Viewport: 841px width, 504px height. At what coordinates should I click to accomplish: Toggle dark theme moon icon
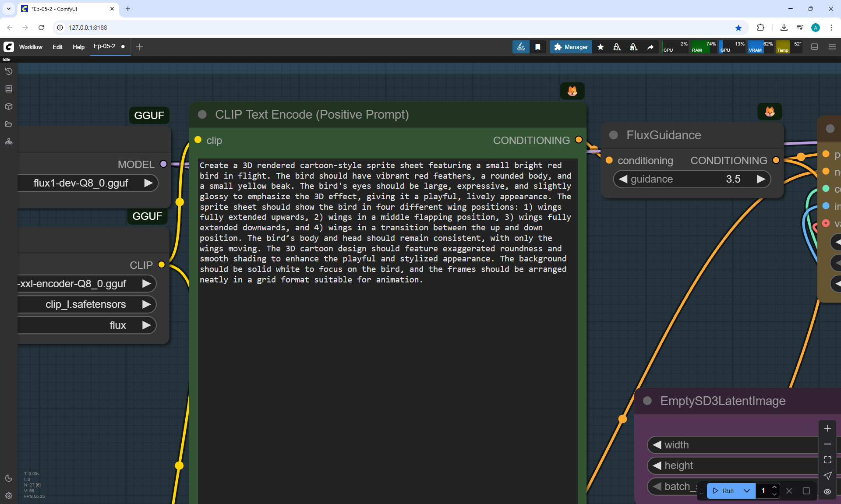click(9, 478)
